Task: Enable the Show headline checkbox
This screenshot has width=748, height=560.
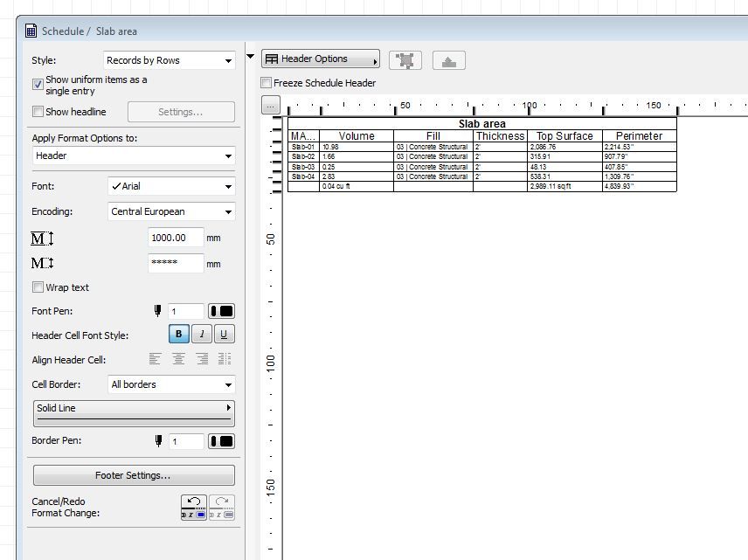Action: coord(38,112)
